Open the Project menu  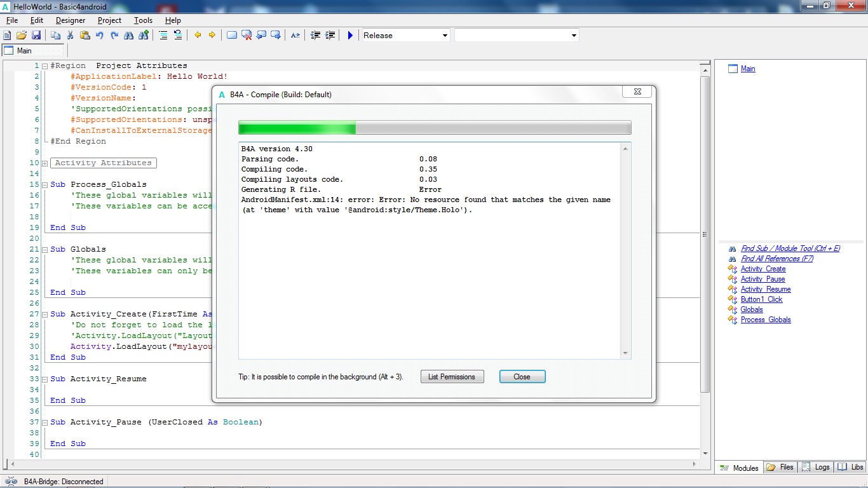click(109, 20)
